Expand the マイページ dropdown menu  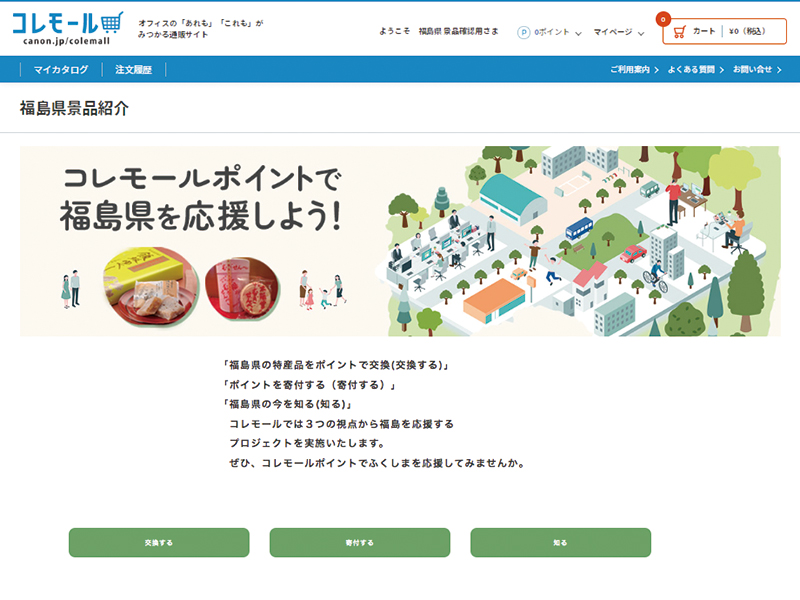[619, 32]
